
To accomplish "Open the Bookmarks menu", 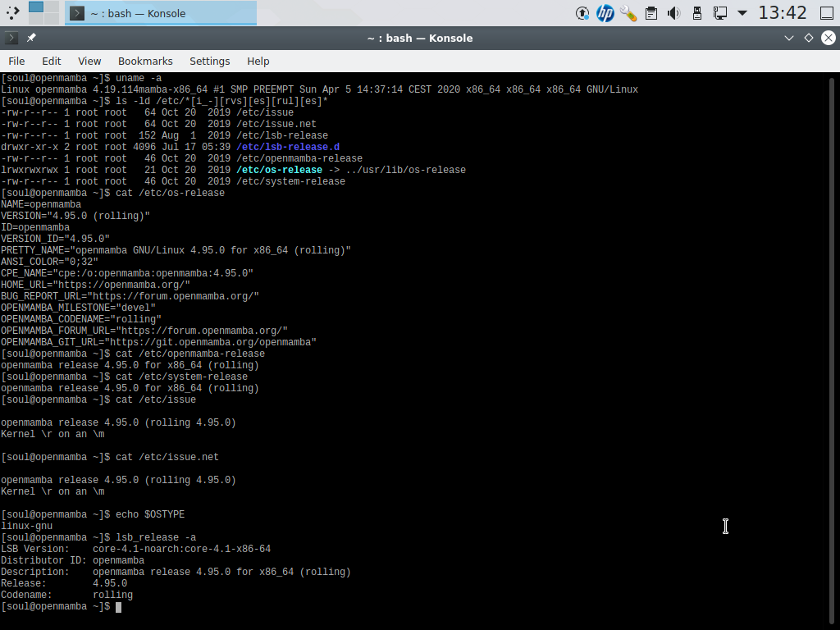I will (145, 61).
